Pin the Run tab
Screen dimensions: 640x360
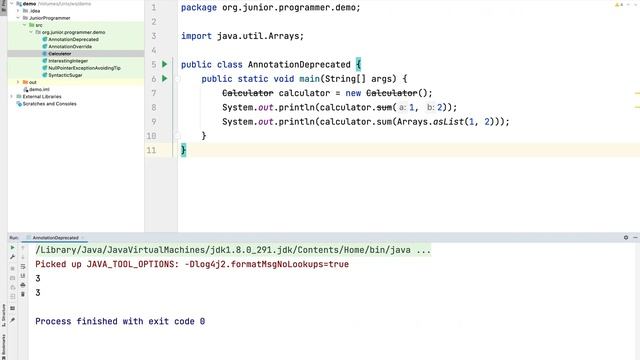click(x=12, y=320)
